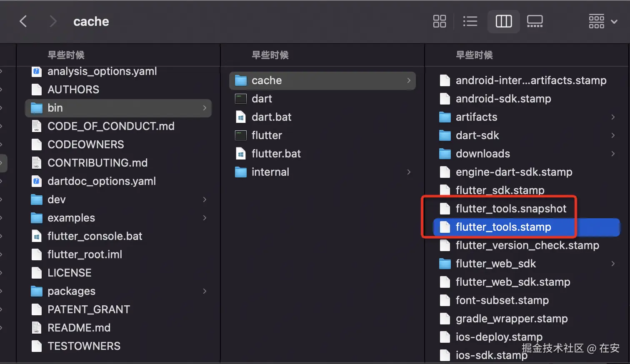
Task: Click the flutter.bat file icon
Action: (241, 154)
